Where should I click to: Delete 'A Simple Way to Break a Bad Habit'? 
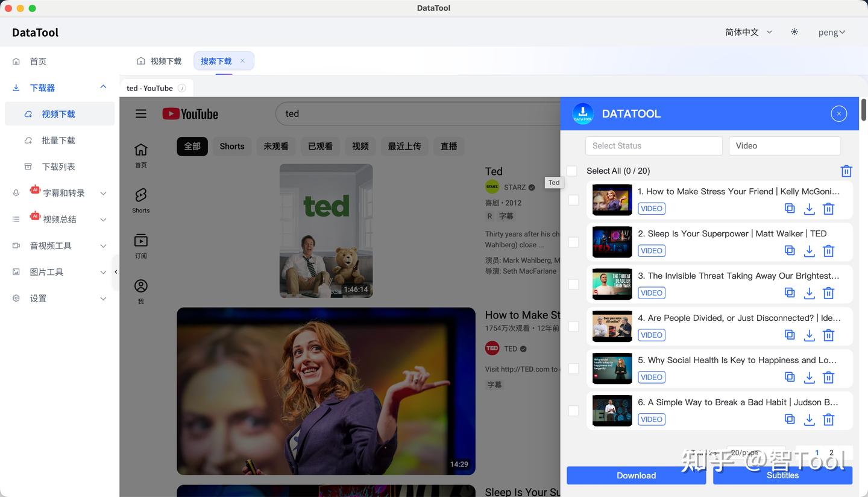click(x=829, y=420)
